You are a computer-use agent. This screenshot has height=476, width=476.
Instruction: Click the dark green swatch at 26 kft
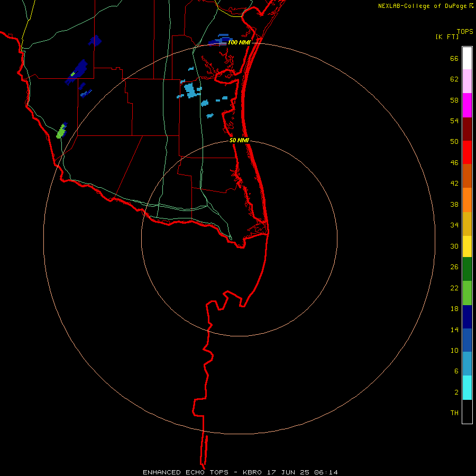coord(467,269)
